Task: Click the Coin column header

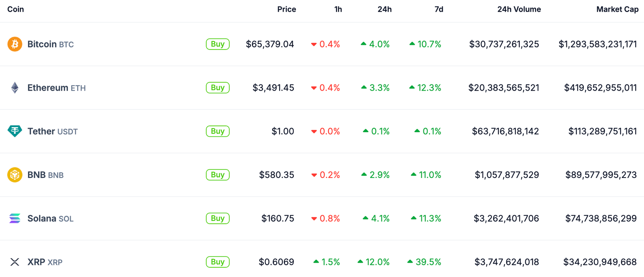Action: pos(16,9)
